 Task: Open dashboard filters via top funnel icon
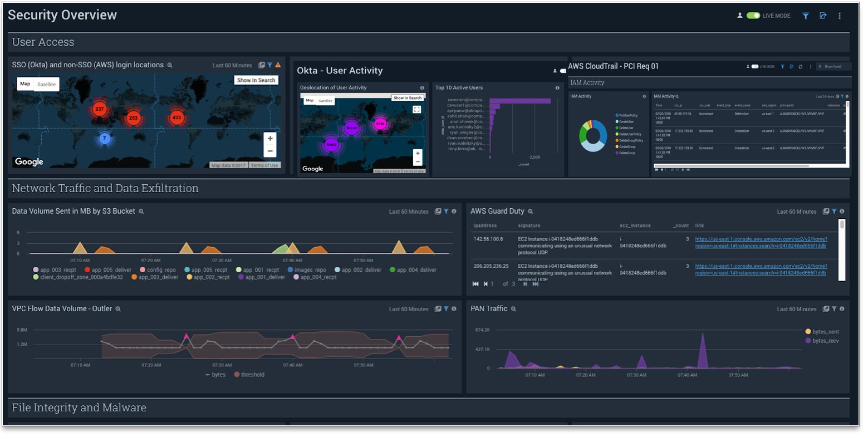tap(805, 16)
